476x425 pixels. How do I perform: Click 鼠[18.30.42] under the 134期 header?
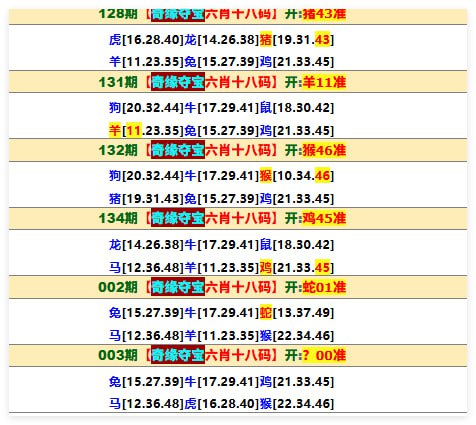[297, 245]
